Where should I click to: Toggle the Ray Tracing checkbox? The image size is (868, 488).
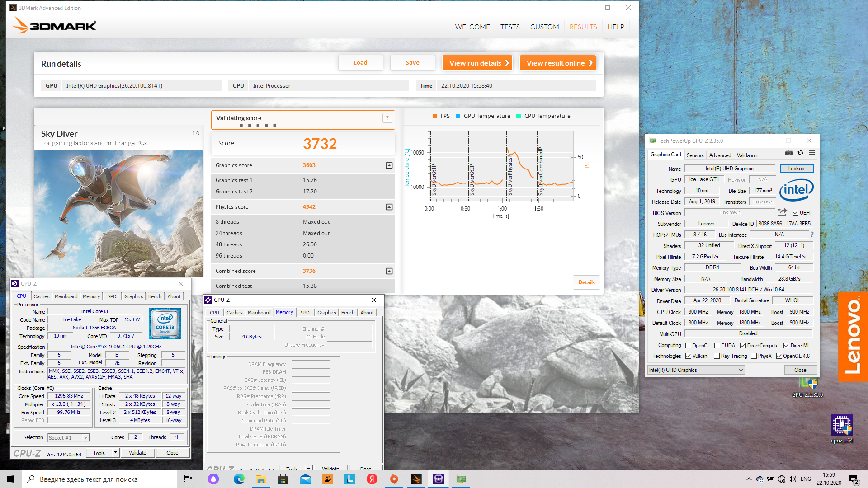tap(717, 356)
